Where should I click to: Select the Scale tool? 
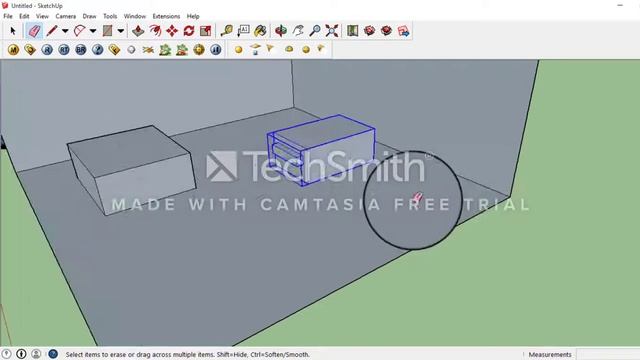pyautogui.click(x=205, y=31)
